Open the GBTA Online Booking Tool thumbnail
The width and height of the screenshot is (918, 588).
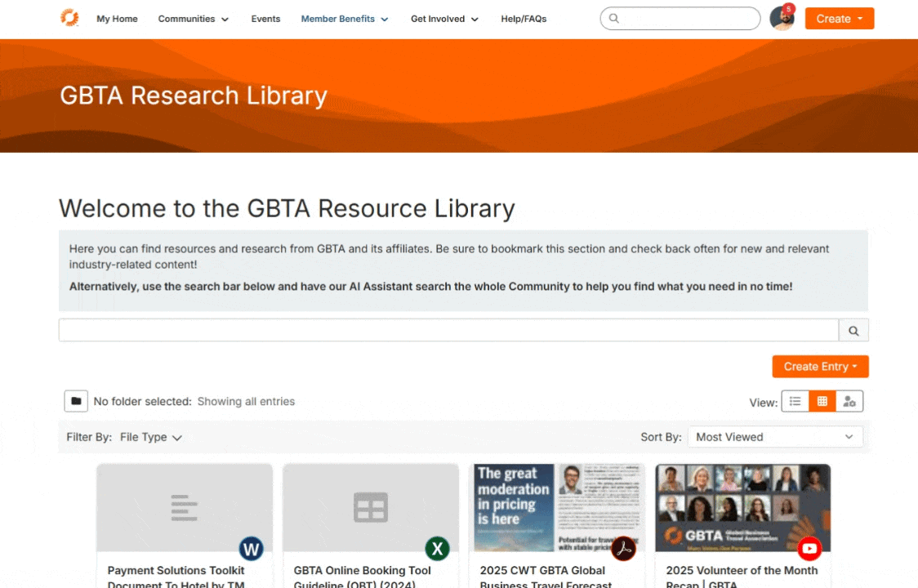click(x=371, y=508)
